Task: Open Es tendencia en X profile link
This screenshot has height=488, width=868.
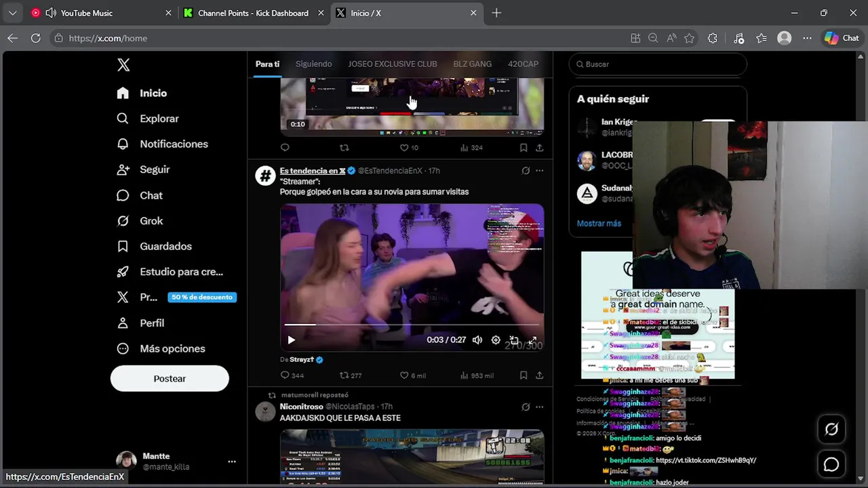Action: point(313,171)
